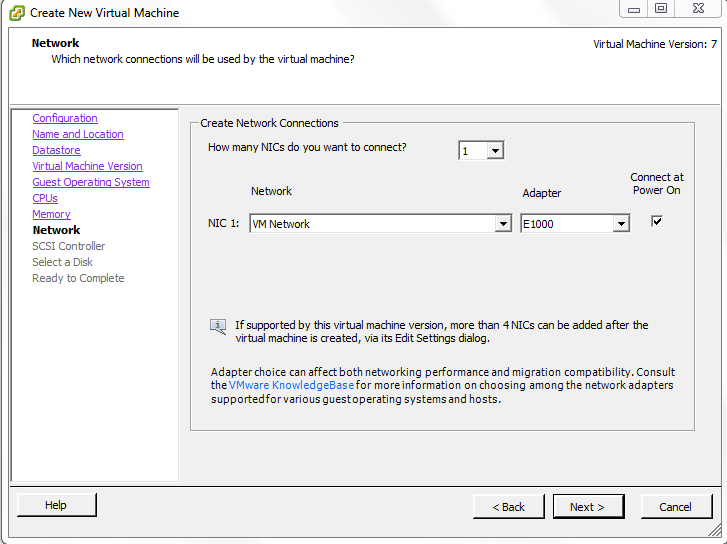Go to the Configuration step
This screenshot has width=727, height=544.
65,118
